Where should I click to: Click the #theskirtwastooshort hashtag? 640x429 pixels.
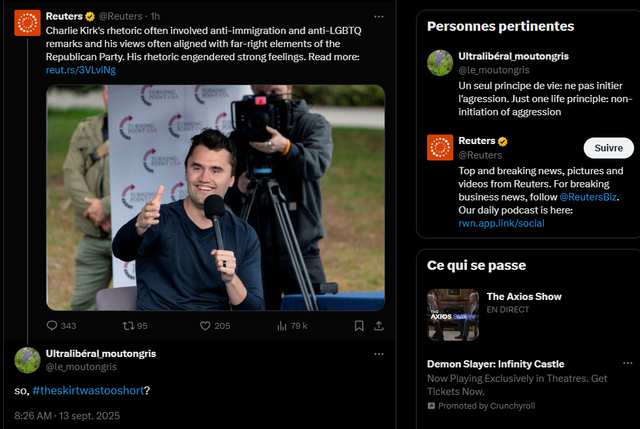tap(88, 389)
